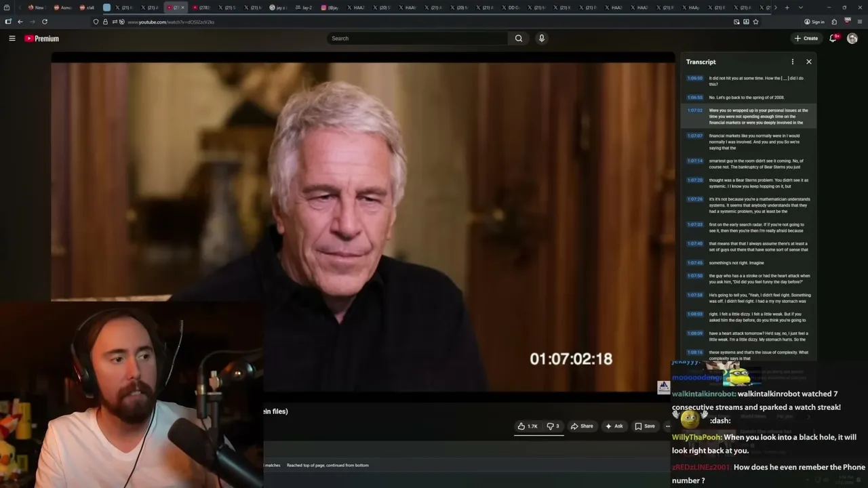
Task: Select transcript line 'He's going to tell you'
Action: [x=749, y=298]
